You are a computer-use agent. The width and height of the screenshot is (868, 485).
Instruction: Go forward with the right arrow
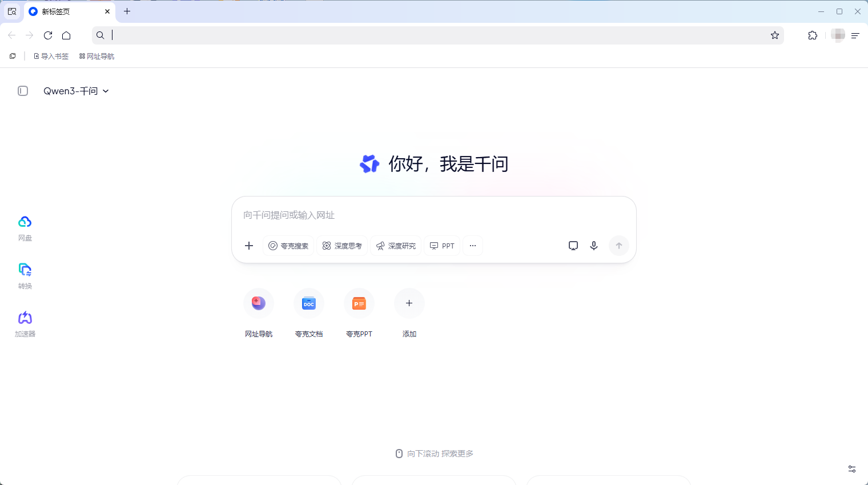tap(30, 35)
